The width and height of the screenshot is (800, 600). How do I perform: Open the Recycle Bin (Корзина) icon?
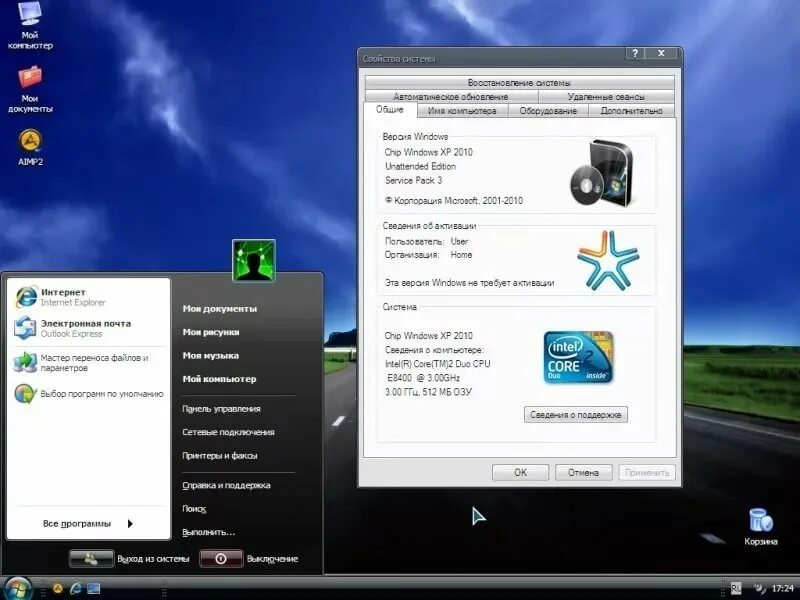tap(761, 527)
